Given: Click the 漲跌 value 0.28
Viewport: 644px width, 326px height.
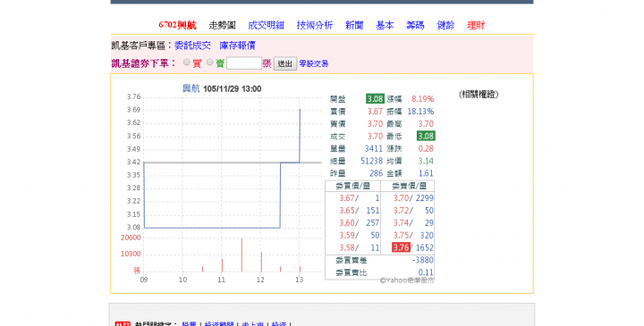Looking at the screenshot, I should click(426, 148).
